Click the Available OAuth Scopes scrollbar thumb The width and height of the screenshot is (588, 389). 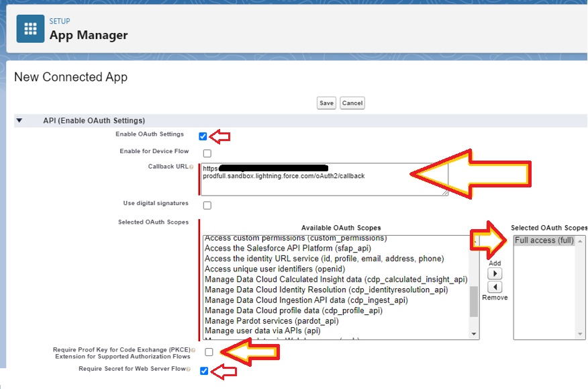coord(474,300)
